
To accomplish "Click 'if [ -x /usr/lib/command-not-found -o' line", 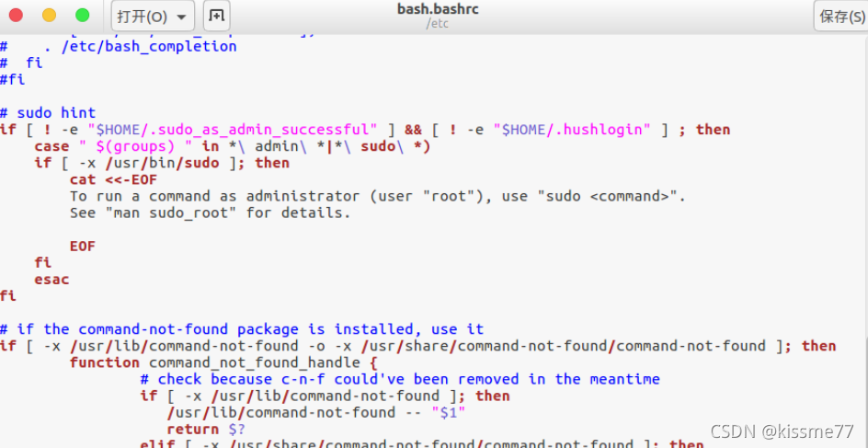I will 418,346.
